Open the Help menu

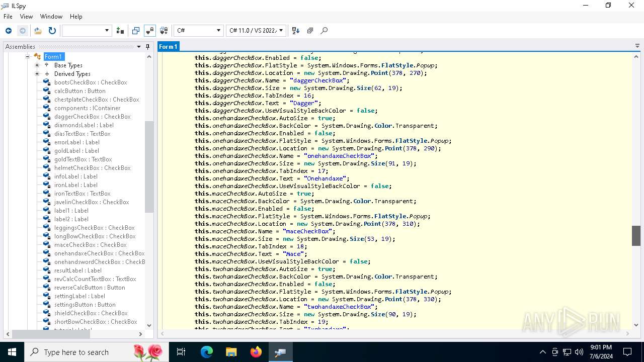tap(76, 17)
